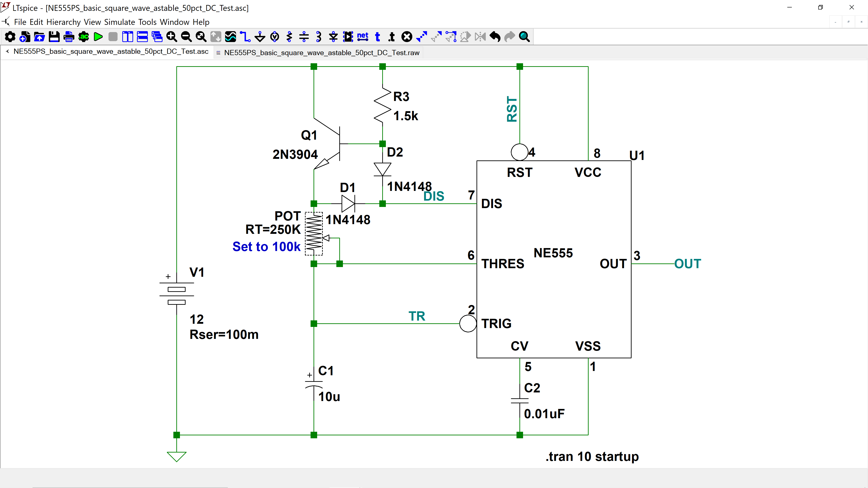Image resolution: width=868 pixels, height=488 pixels.
Task: Cascade the windows
Action: (x=157, y=37)
